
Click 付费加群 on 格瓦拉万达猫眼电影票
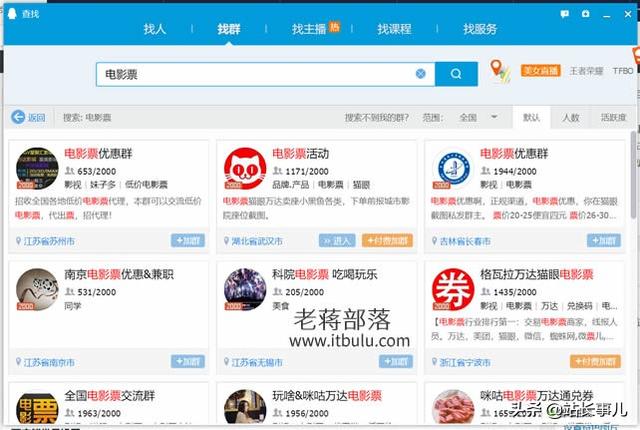click(595, 361)
